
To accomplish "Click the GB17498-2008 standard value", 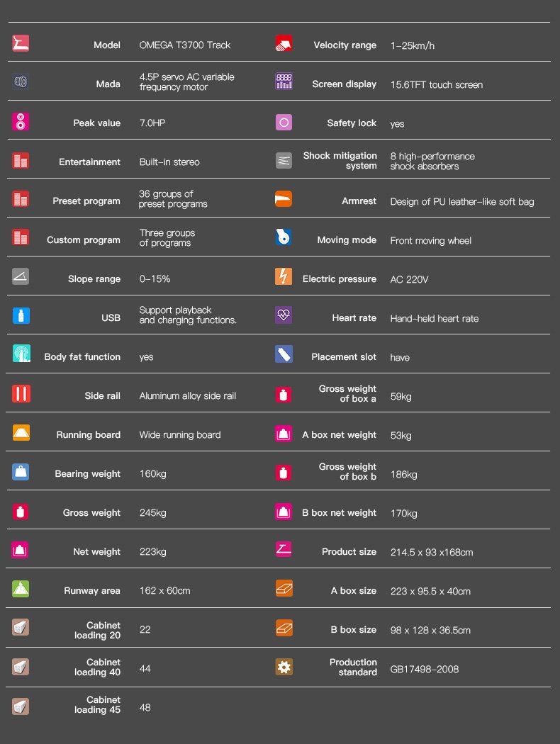I will [x=425, y=669].
